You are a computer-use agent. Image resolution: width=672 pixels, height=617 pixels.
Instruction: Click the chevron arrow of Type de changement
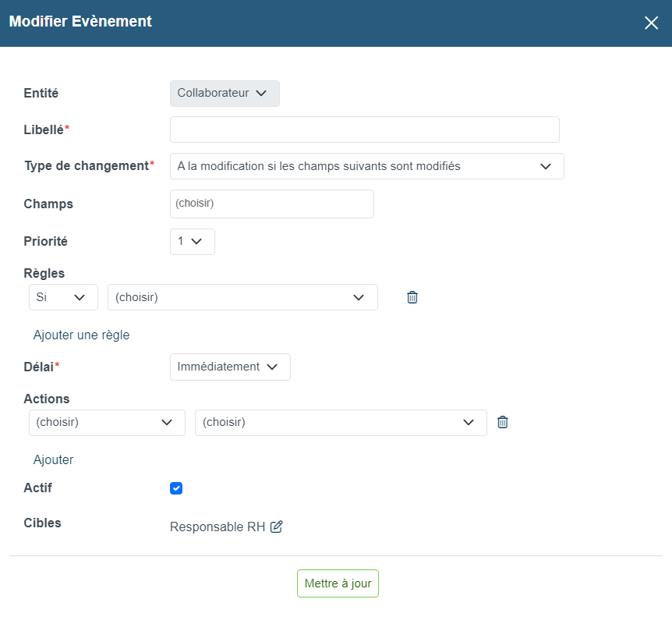coord(545,166)
